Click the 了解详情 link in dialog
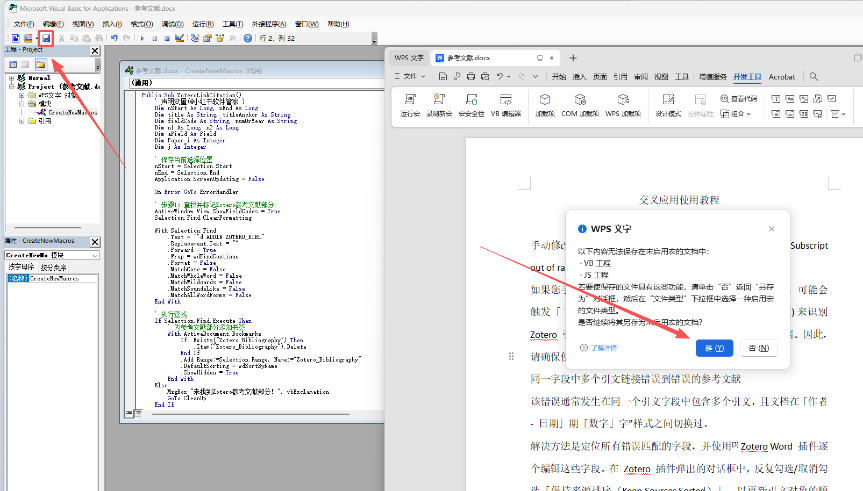 [x=604, y=347]
